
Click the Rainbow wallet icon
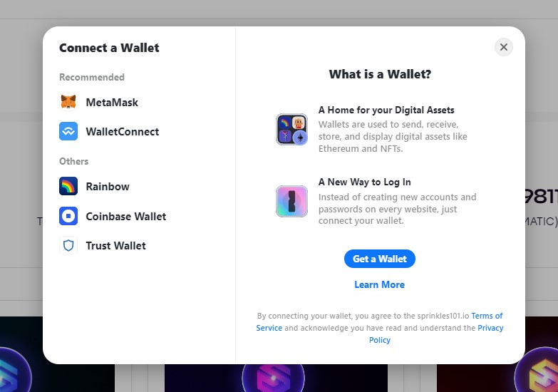tap(68, 186)
